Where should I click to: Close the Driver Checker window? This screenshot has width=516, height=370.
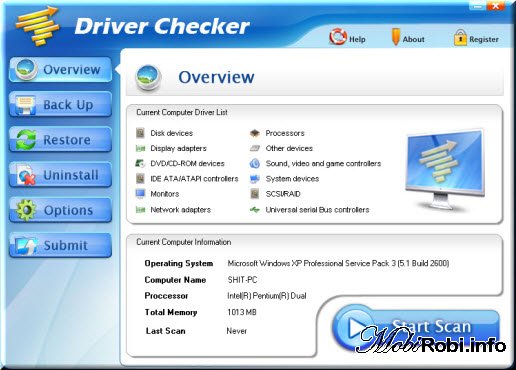(x=496, y=5)
